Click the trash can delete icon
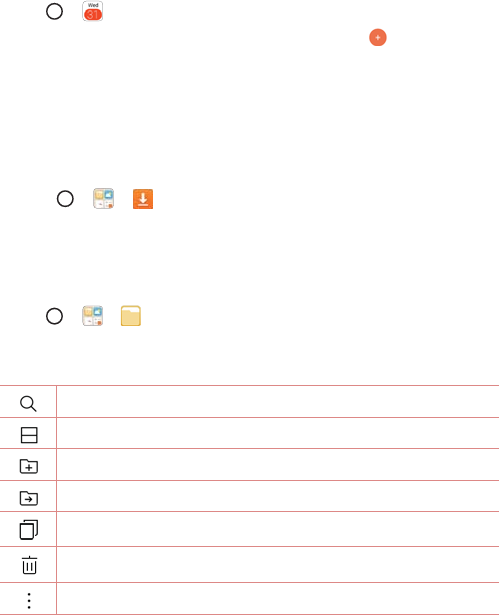499x615 pixels. click(29, 565)
